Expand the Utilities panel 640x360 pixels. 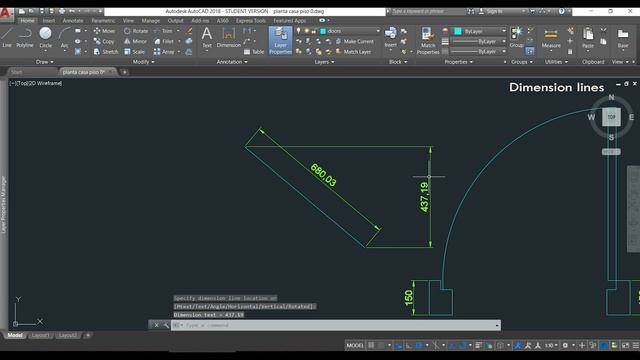point(556,62)
